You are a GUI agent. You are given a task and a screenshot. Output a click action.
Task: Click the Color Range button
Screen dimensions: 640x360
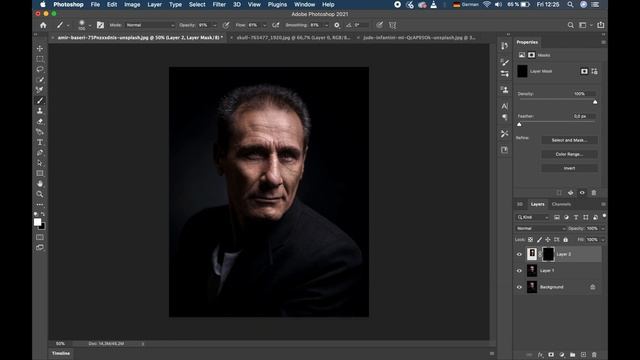(569, 154)
